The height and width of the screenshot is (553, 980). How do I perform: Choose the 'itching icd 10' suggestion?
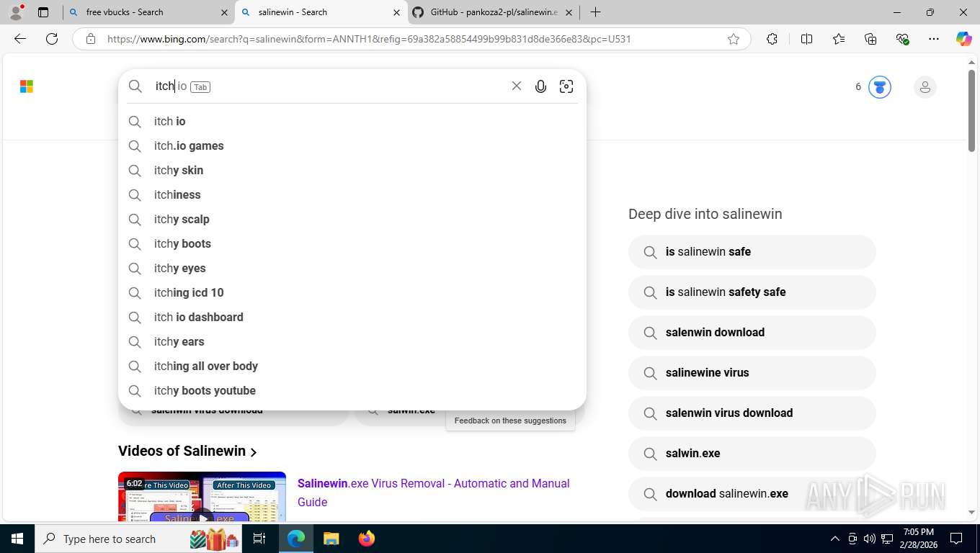click(352, 293)
